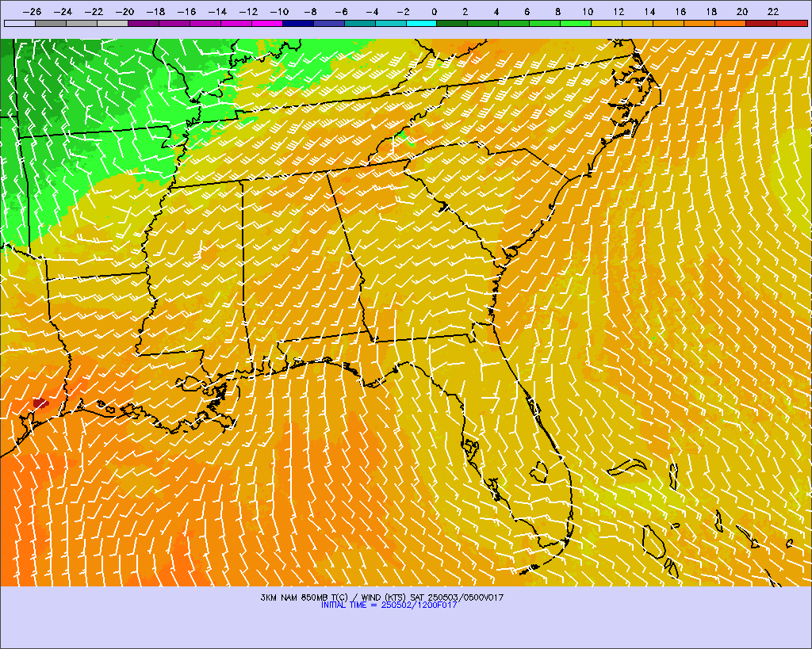Choose the light gray swatch between -22 and -20
812x649 pixels.
pos(113,23)
